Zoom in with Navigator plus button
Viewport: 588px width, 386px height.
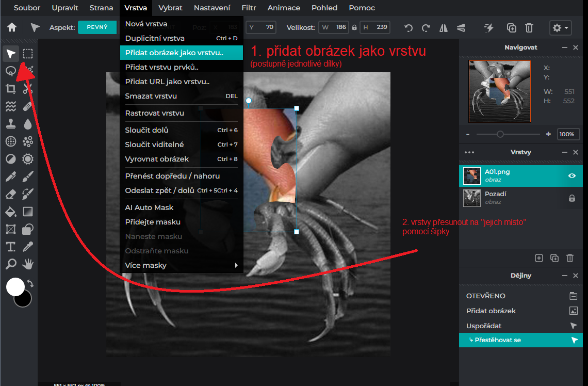(548, 134)
